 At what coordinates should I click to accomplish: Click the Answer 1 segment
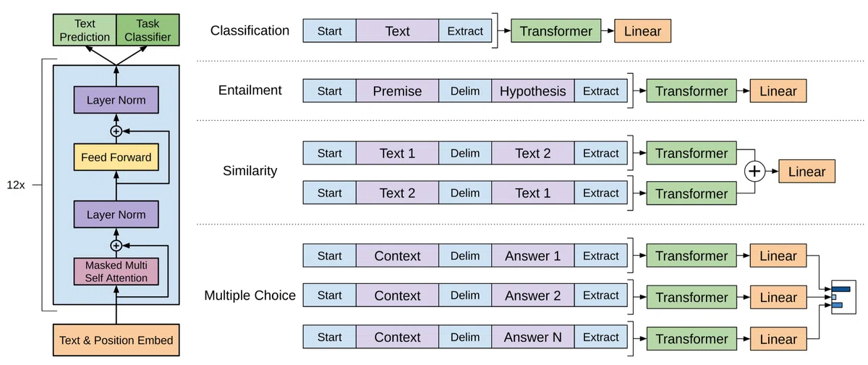[533, 256]
